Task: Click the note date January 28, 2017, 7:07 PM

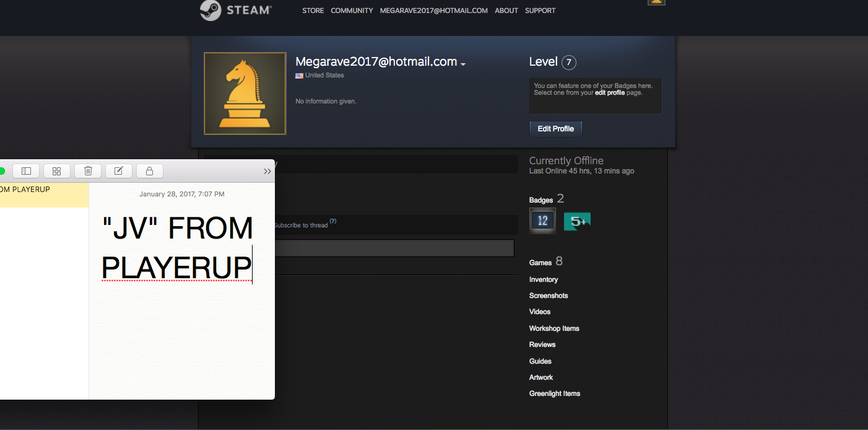Action: point(182,194)
